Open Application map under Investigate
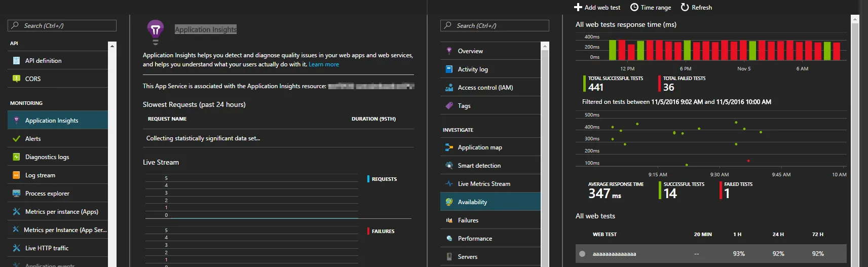This screenshot has height=267, width=868. [490, 147]
